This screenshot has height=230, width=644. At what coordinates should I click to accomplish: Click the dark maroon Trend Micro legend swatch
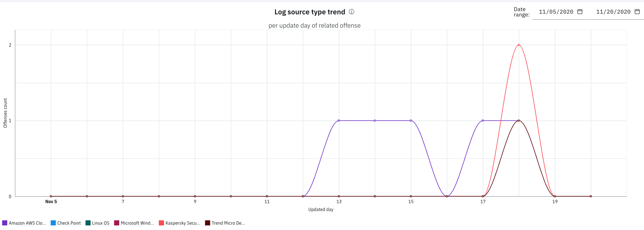(x=207, y=223)
